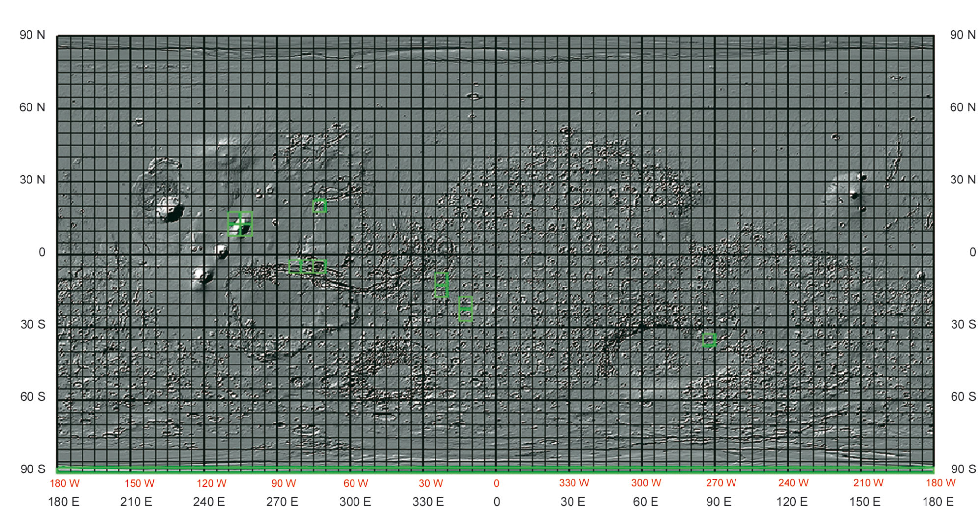The width and height of the screenshot is (980, 521).
Task: Select the '90 S' label on the right axis
Action: pos(963,469)
